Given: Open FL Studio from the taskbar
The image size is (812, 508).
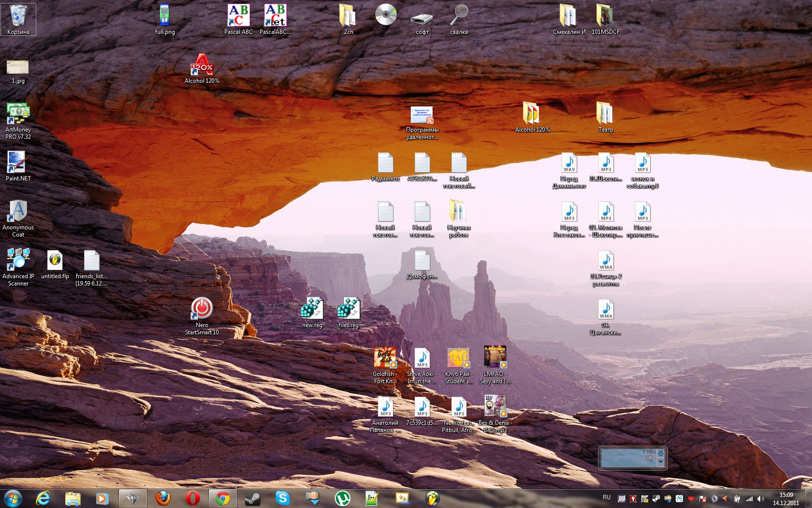Looking at the screenshot, I should pos(432,498).
